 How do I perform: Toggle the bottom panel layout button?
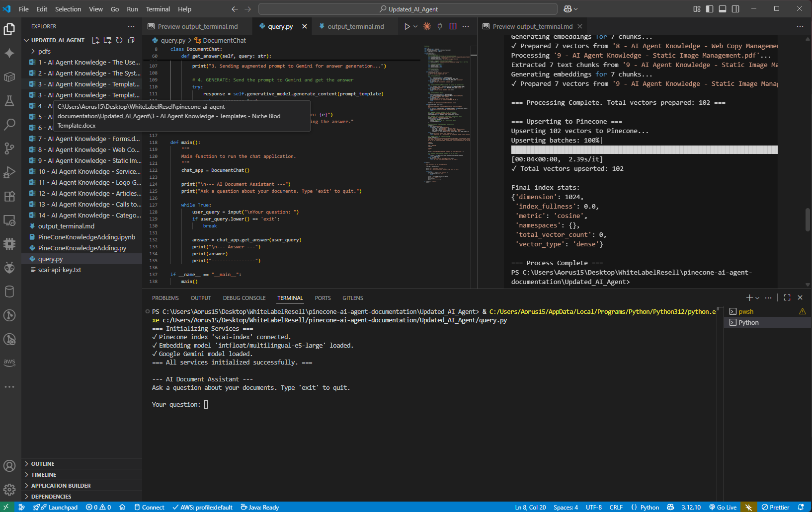(723, 9)
